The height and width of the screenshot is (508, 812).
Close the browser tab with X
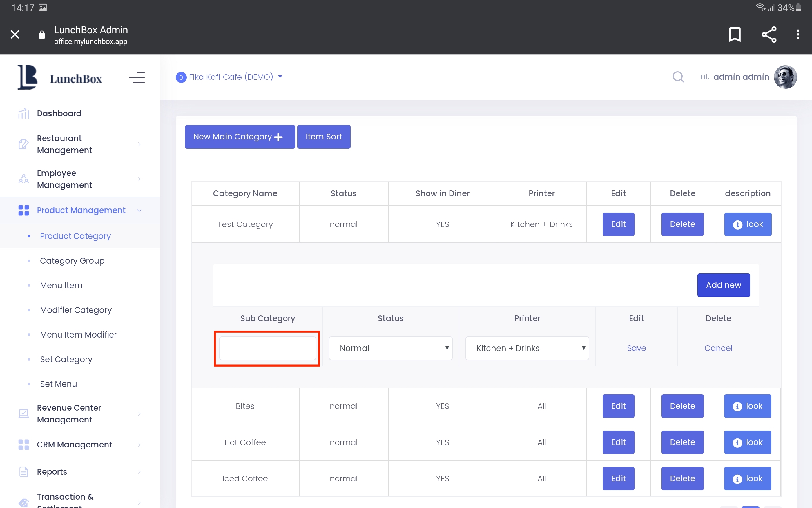(15, 34)
